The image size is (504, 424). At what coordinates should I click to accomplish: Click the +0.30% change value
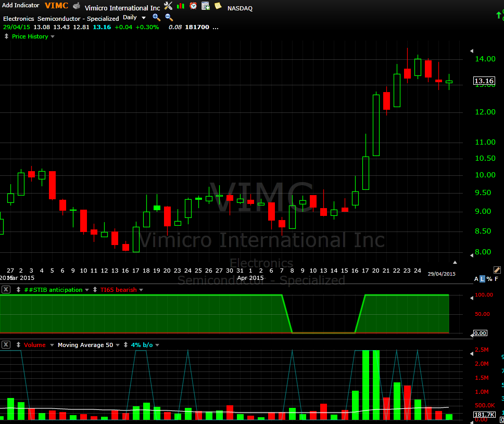[147, 27]
